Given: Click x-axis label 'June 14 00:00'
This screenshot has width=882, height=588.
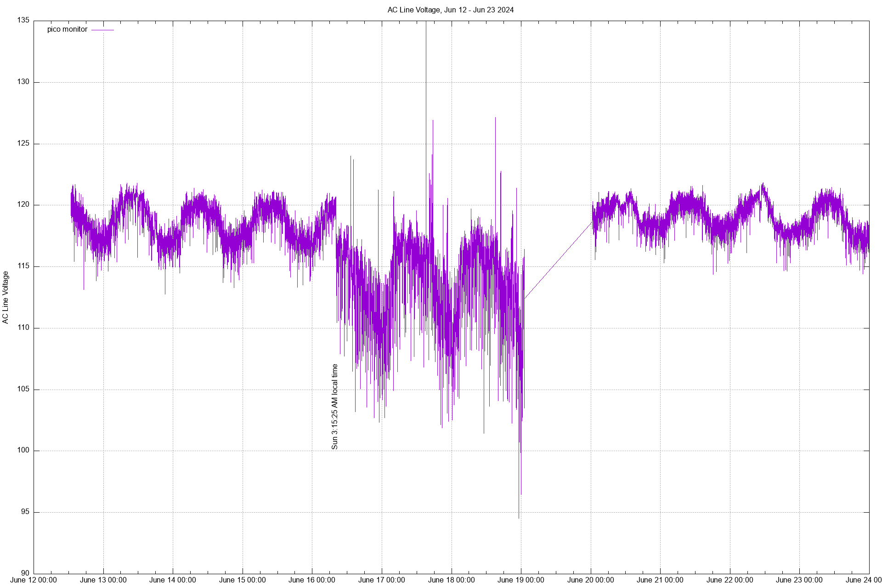Looking at the screenshot, I should pyautogui.click(x=173, y=580).
